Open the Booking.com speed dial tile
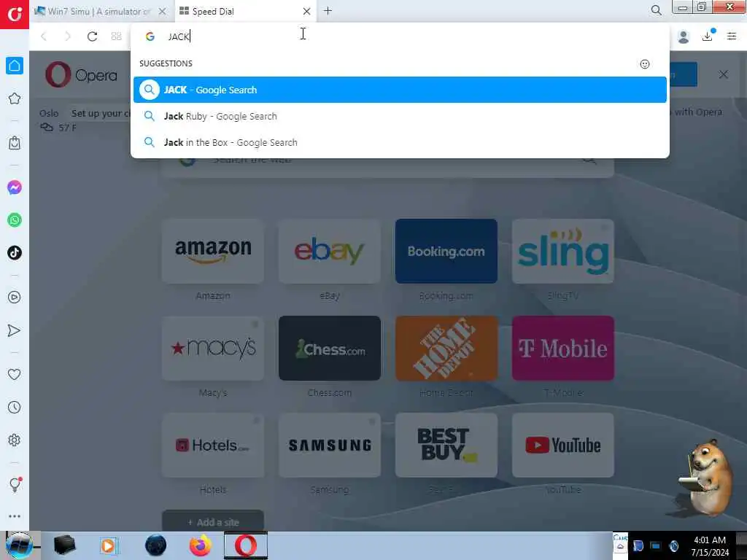 click(446, 251)
